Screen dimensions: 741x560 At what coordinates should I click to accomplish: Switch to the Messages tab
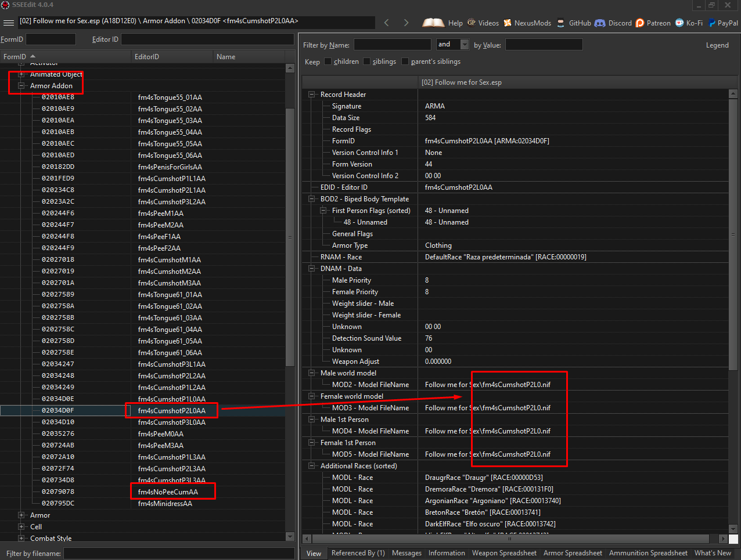407,553
